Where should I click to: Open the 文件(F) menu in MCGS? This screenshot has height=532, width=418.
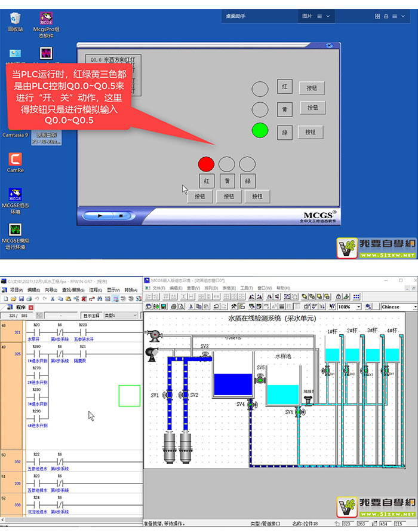point(158,288)
